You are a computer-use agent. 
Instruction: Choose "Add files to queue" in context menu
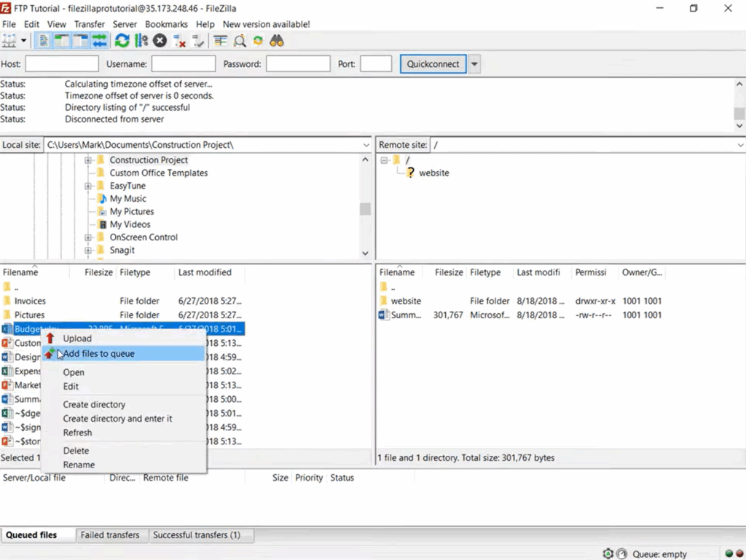(x=98, y=354)
